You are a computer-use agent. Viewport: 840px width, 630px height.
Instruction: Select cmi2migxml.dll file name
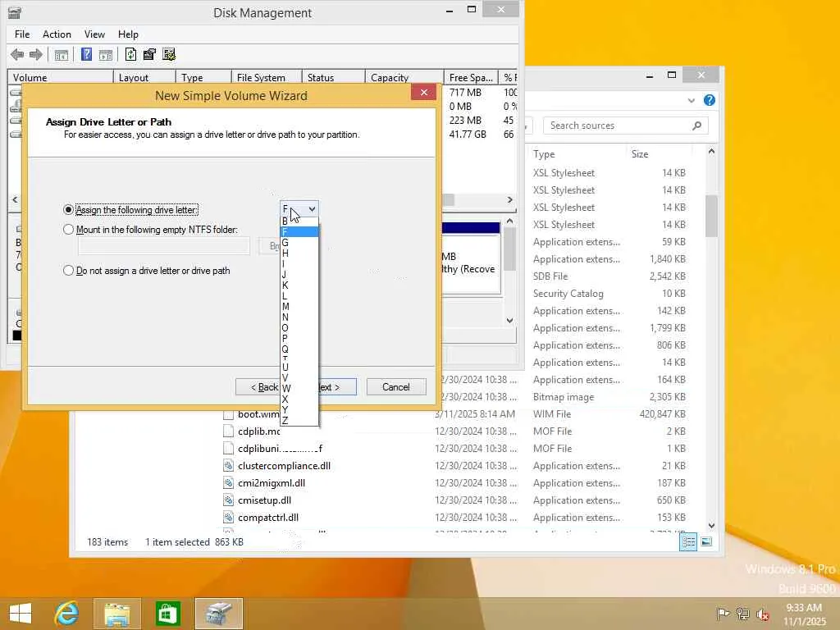(271, 482)
